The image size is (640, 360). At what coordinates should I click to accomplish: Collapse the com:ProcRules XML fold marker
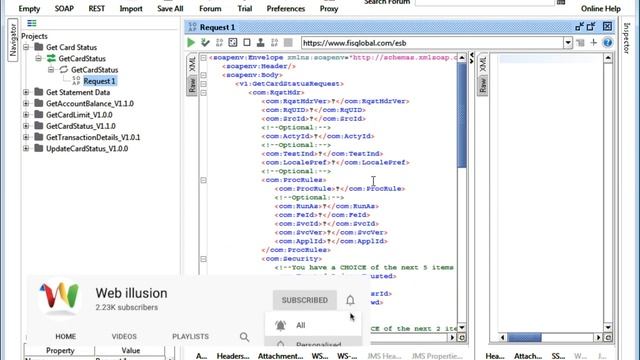pos(203,180)
